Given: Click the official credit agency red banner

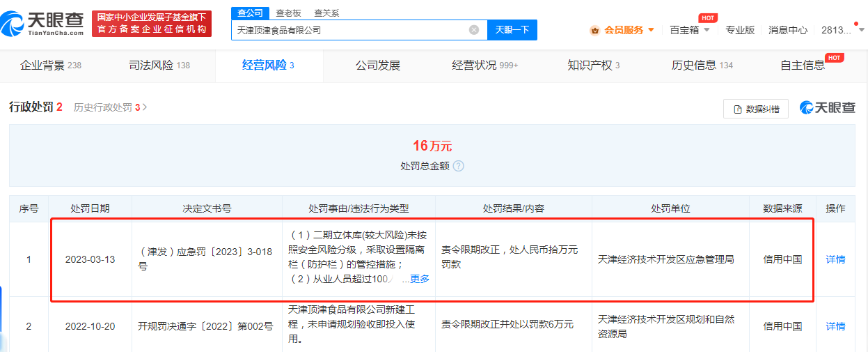Looking at the screenshot, I should (x=152, y=24).
